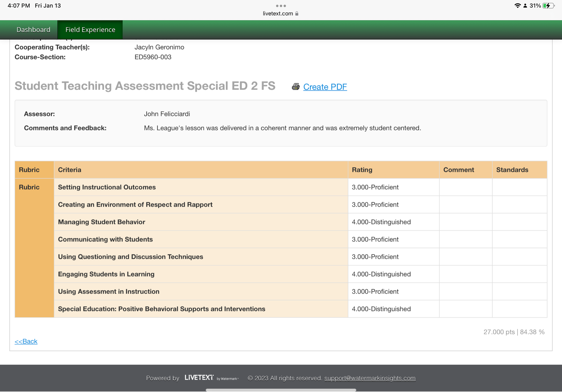
Task: Open support@watermarkinsights.com email link
Action: pyautogui.click(x=370, y=378)
